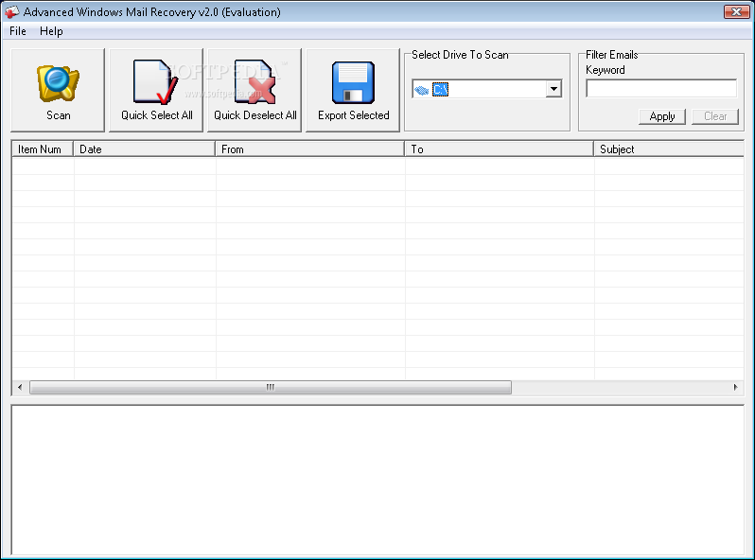Click the drive icon in the drive selector

[421, 90]
